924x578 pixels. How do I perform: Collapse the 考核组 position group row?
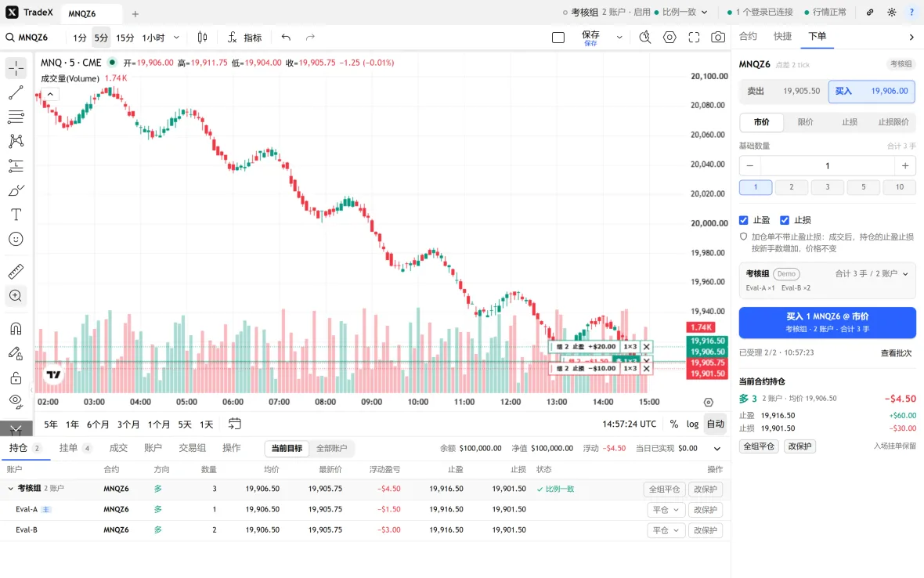pyautogui.click(x=11, y=489)
